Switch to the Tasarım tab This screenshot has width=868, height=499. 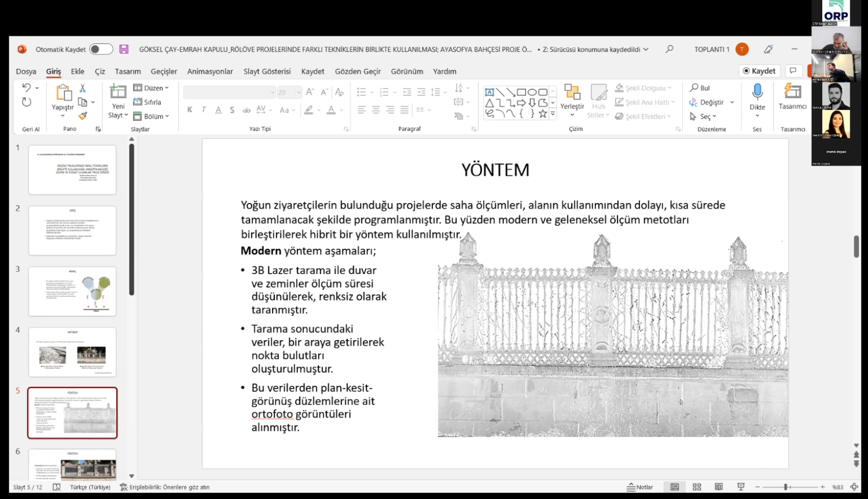[128, 71]
